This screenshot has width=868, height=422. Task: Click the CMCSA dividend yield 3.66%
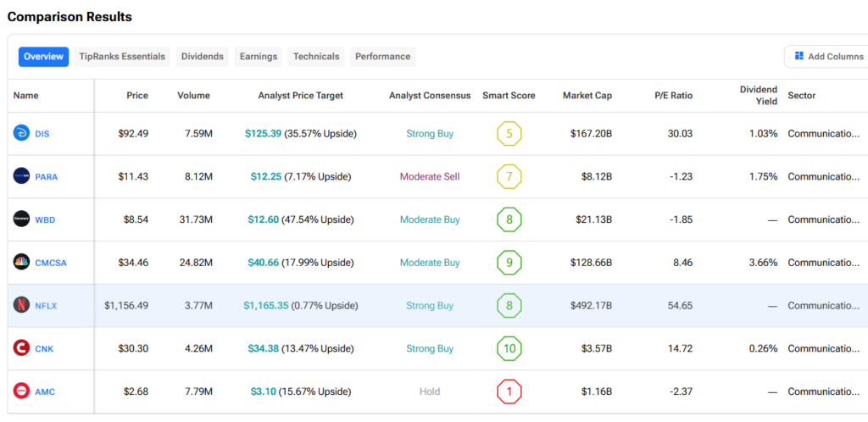(x=765, y=262)
